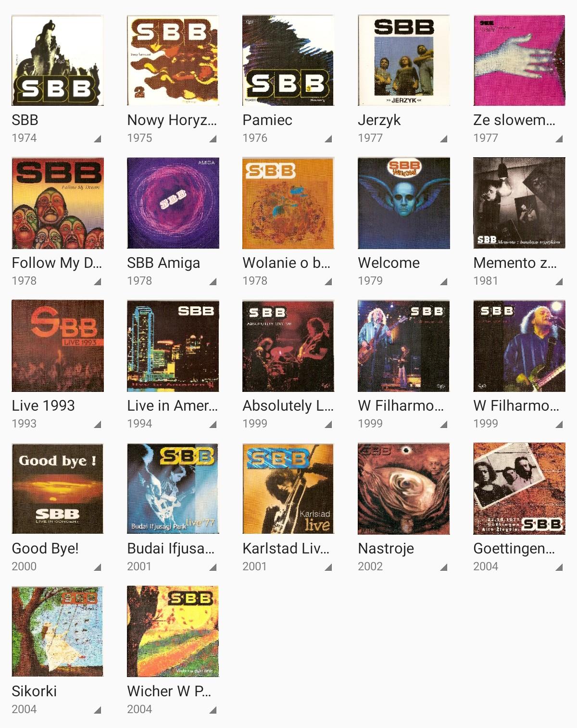Expand the options arrow for Pamiec
This screenshot has width=577, height=728.
(328, 139)
